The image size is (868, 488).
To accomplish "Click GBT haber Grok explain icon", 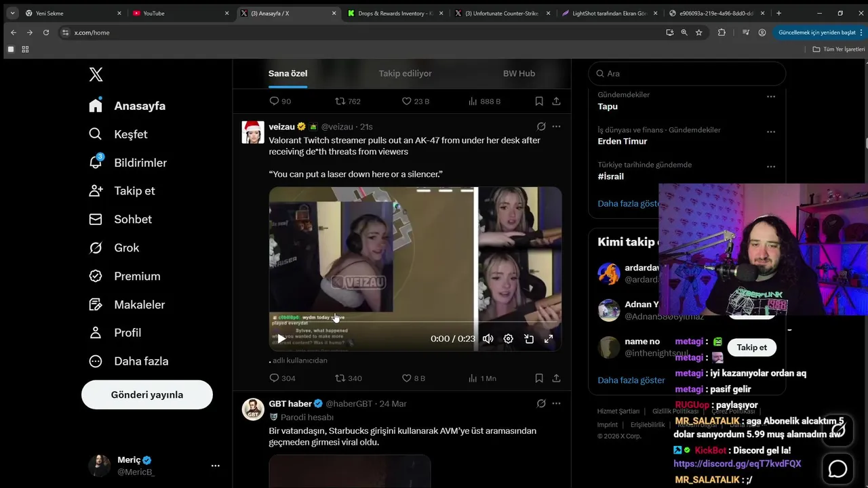I will point(541,404).
